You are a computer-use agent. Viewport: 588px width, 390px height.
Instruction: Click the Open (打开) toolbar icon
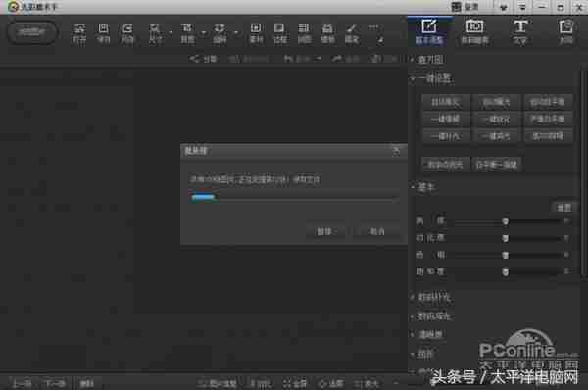pos(79,33)
